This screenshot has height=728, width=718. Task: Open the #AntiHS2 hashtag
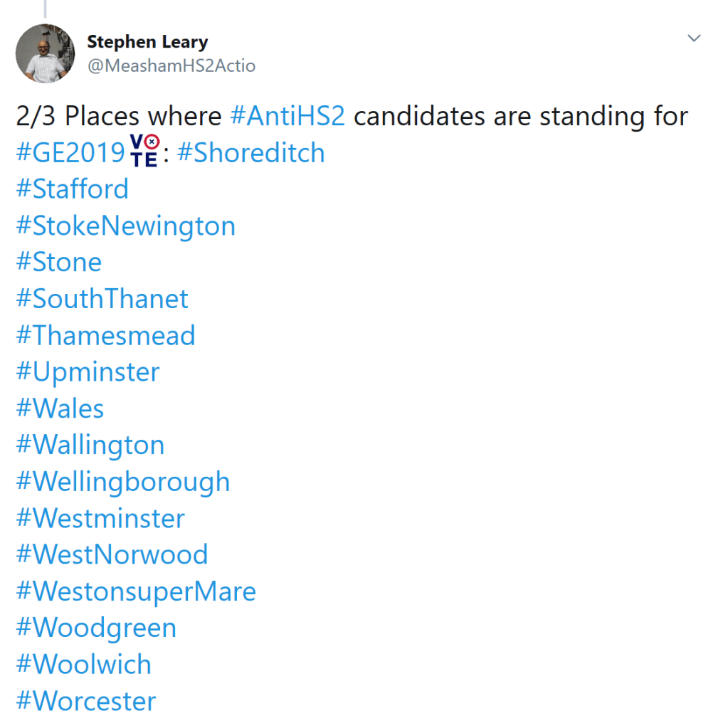[x=288, y=116]
